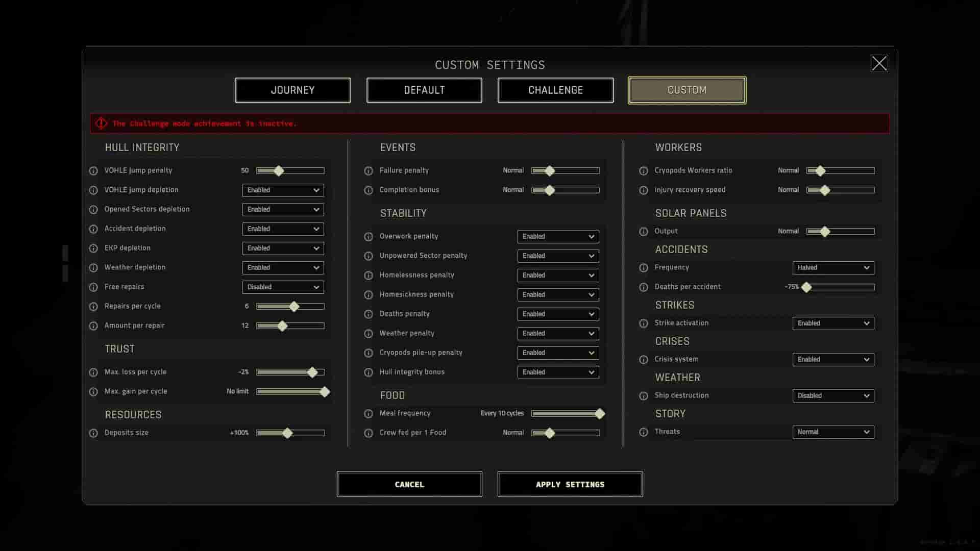Choose the Challenge preset tab
This screenshot has width=980, height=551.
(x=555, y=90)
